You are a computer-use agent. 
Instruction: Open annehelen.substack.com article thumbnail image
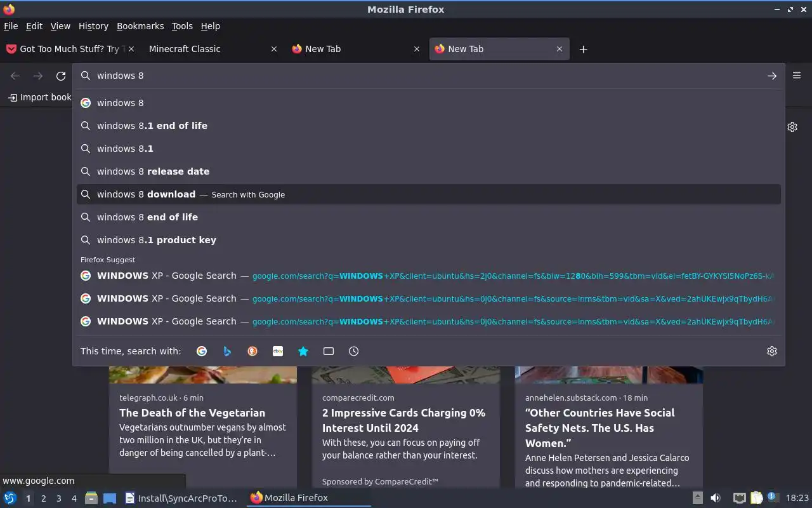609,375
